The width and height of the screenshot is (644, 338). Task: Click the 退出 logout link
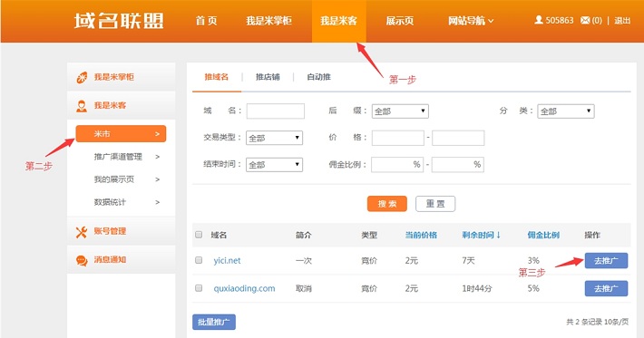[x=622, y=20]
